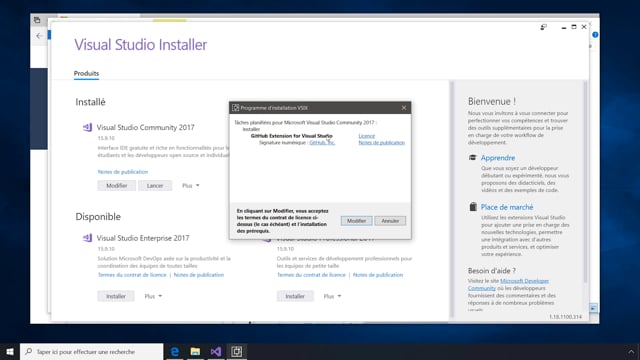The image size is (640, 360).
Task: Click the back arrow in background window
Action: tap(39, 36)
